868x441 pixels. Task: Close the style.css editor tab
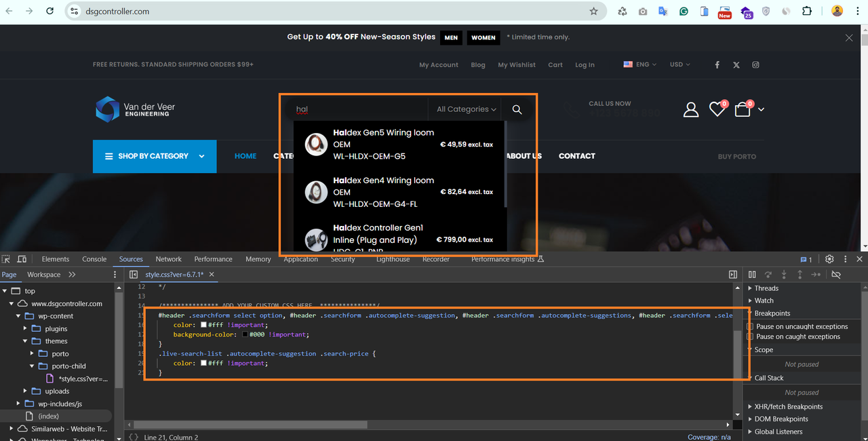(x=212, y=274)
